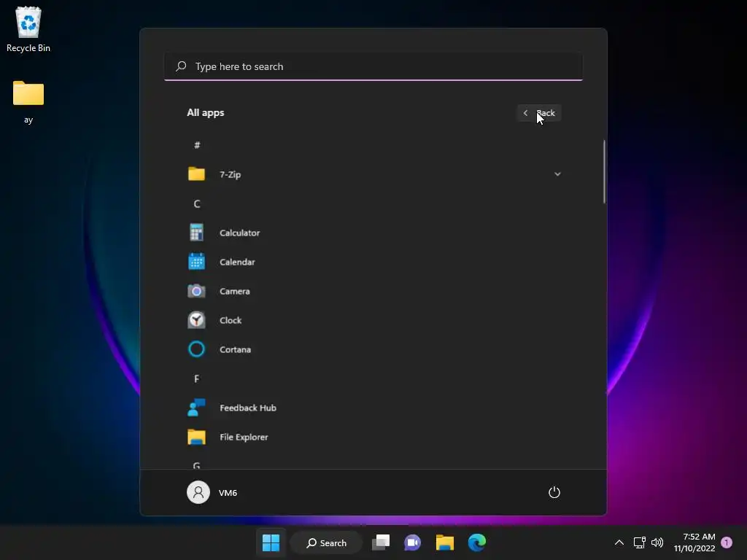Open the Calendar app icon
The image size is (747, 560).
[196, 262]
